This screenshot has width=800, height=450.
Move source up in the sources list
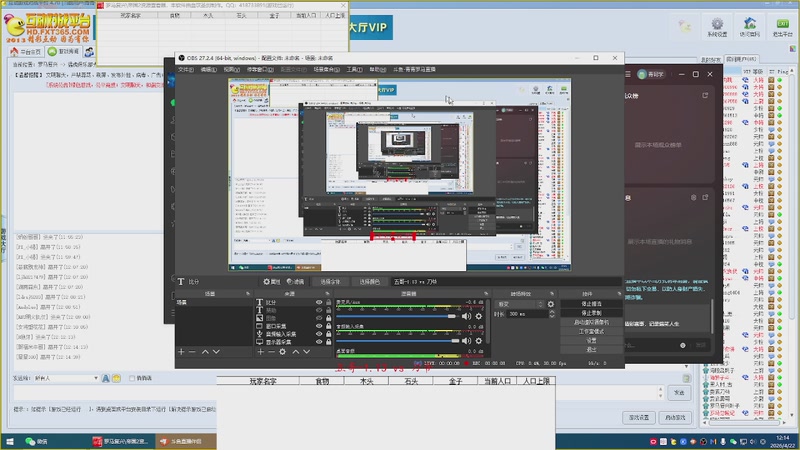(x=295, y=352)
